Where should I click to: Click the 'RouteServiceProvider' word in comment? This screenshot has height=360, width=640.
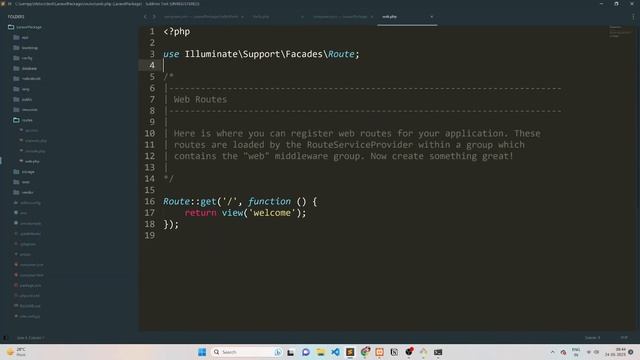(x=360, y=144)
